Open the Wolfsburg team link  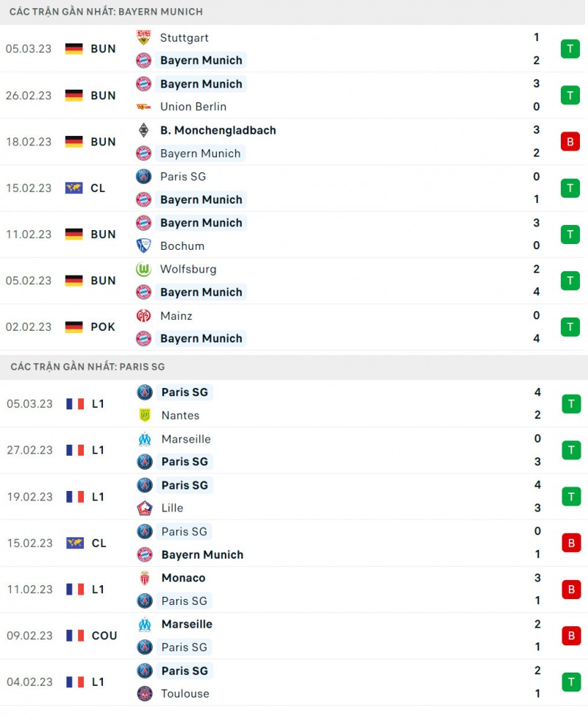(188, 269)
